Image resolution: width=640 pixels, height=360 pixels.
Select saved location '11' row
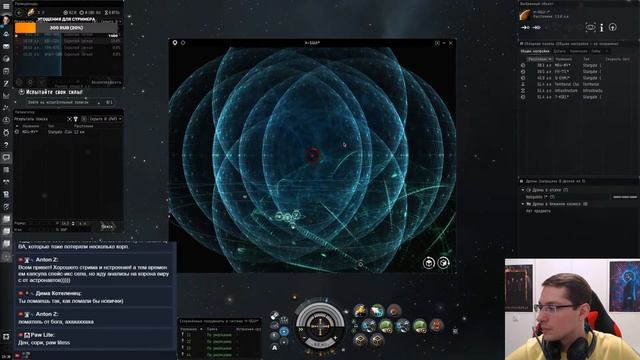[220, 335]
